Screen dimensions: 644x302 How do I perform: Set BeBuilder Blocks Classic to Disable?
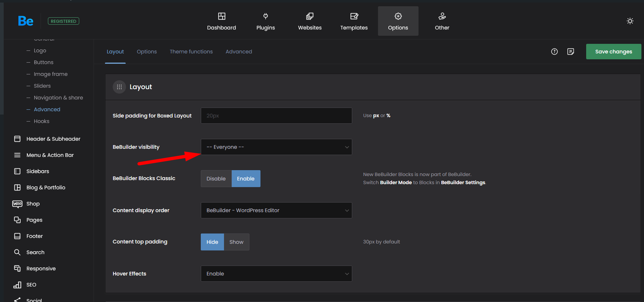216,179
